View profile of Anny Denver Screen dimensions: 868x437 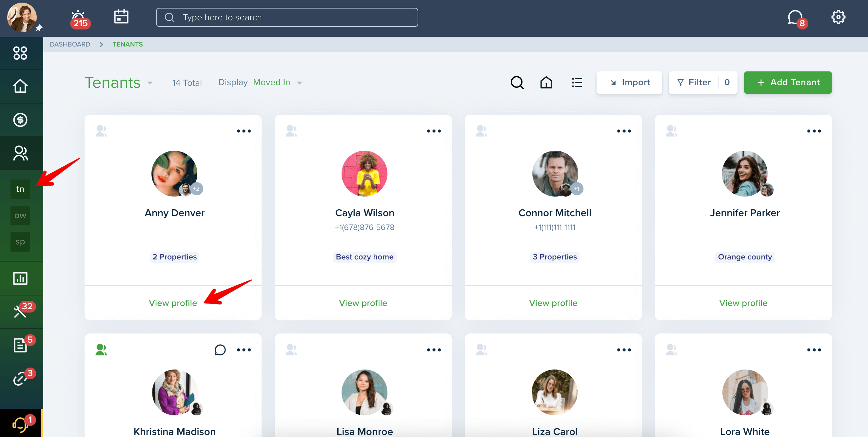pos(173,303)
